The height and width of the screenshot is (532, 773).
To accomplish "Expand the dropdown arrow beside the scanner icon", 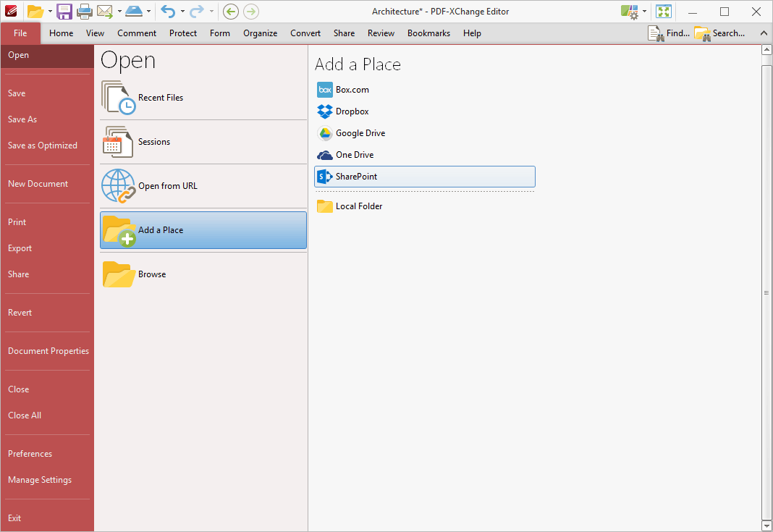I will pyautogui.click(x=148, y=12).
